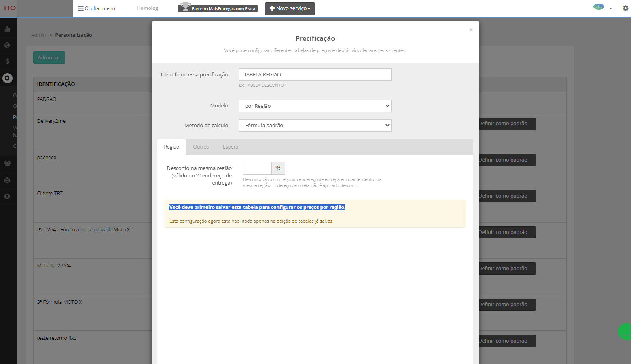Click the trophy partner badge in the header
Image resolution: width=631 pixels, height=364 pixels.
click(x=218, y=8)
